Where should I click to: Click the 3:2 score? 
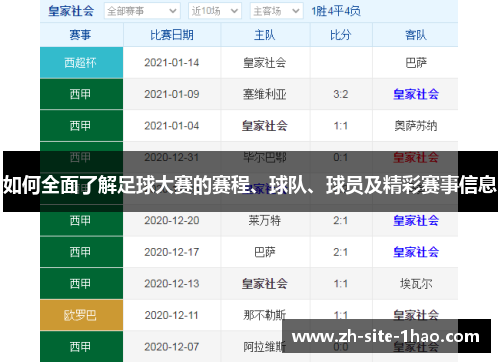pos(340,94)
